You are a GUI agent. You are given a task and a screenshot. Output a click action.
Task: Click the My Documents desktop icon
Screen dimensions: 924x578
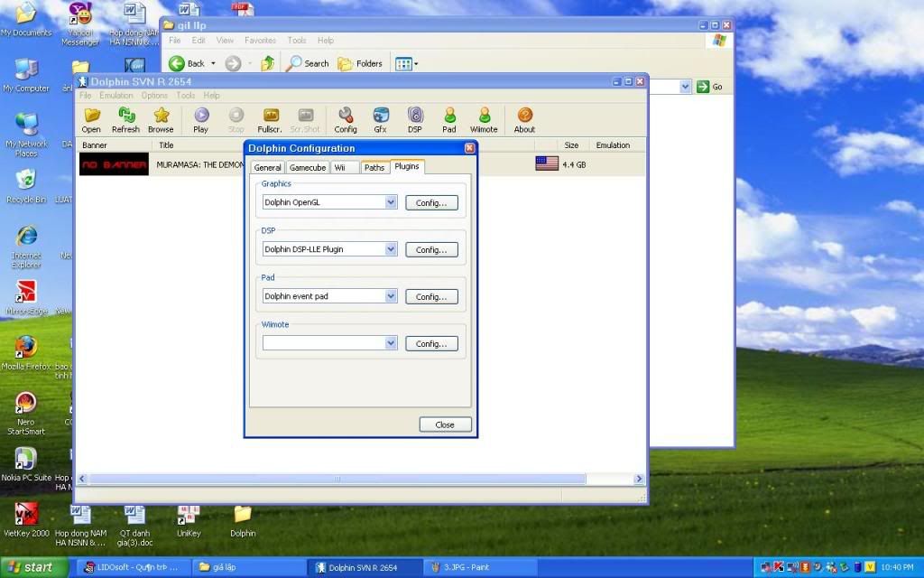(x=26, y=20)
